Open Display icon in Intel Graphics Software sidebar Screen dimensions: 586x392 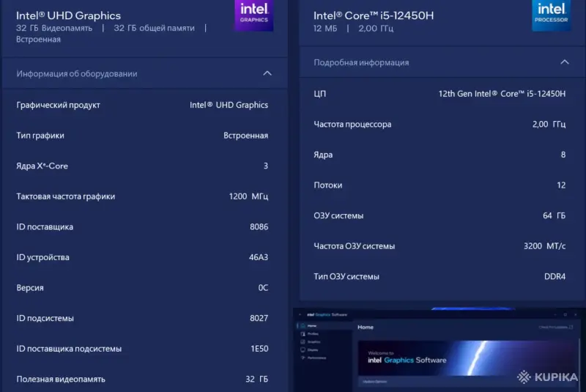[303, 350]
